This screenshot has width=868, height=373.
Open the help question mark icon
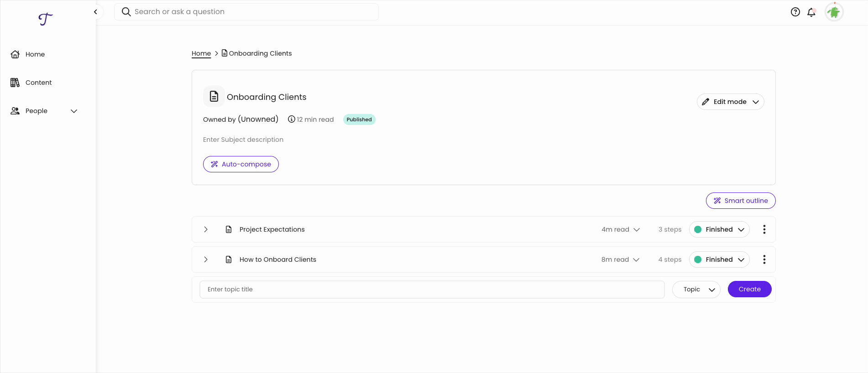pos(795,12)
